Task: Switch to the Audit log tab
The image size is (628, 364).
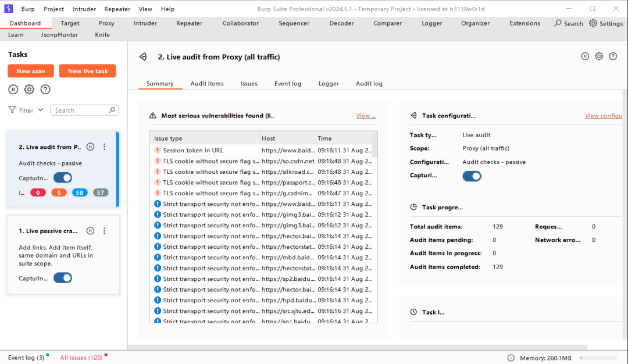Action: 369,83
